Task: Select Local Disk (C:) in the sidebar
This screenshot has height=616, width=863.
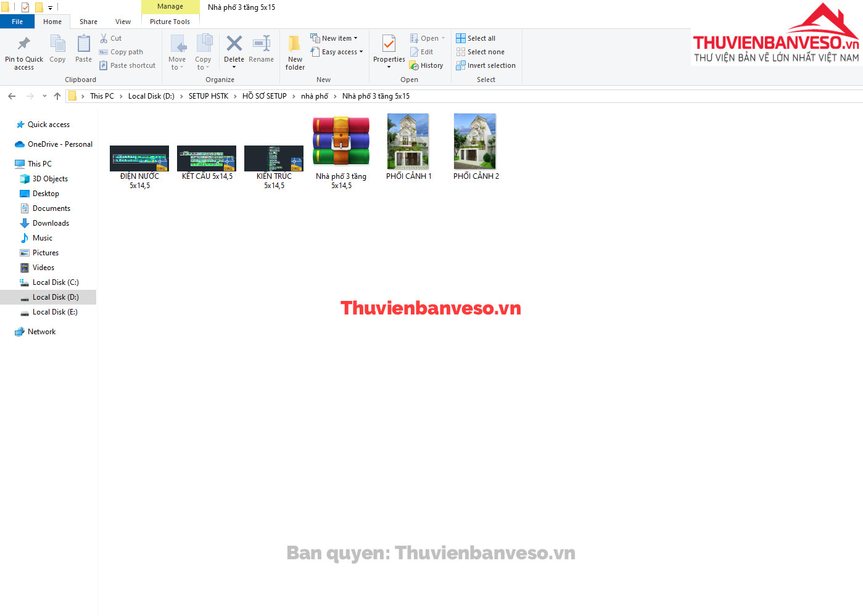Action: (56, 282)
